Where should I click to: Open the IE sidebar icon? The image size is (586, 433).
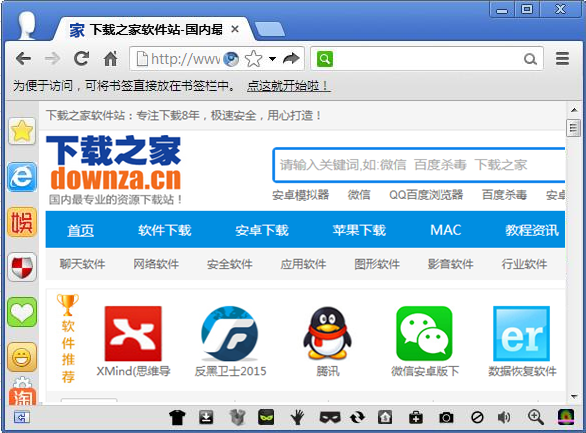tap(22, 177)
